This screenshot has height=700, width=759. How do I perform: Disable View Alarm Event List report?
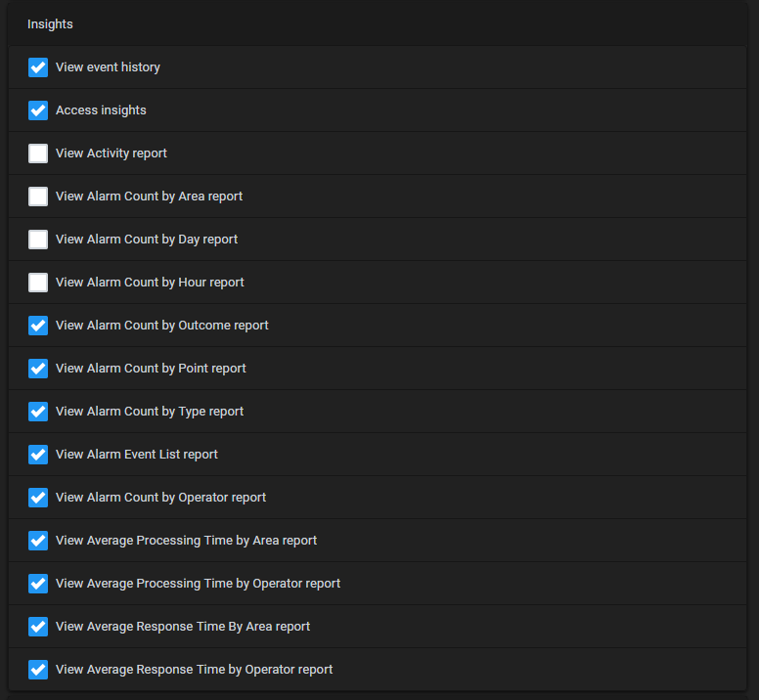pyautogui.click(x=38, y=455)
